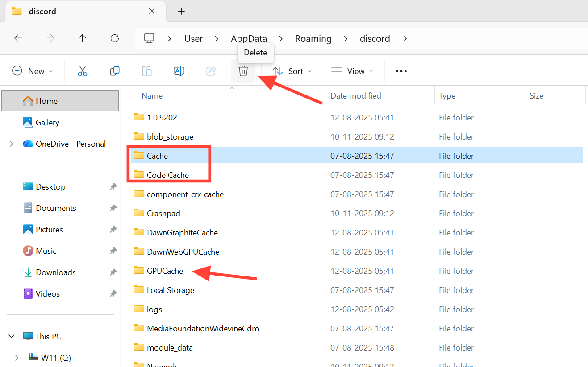
Task: Go forward with the right arrow
Action: click(x=50, y=38)
